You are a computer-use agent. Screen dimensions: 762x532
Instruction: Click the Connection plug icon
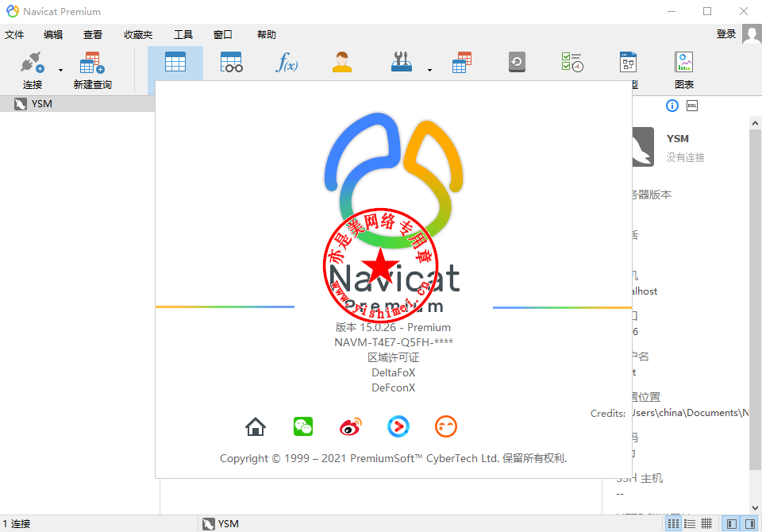(x=32, y=62)
